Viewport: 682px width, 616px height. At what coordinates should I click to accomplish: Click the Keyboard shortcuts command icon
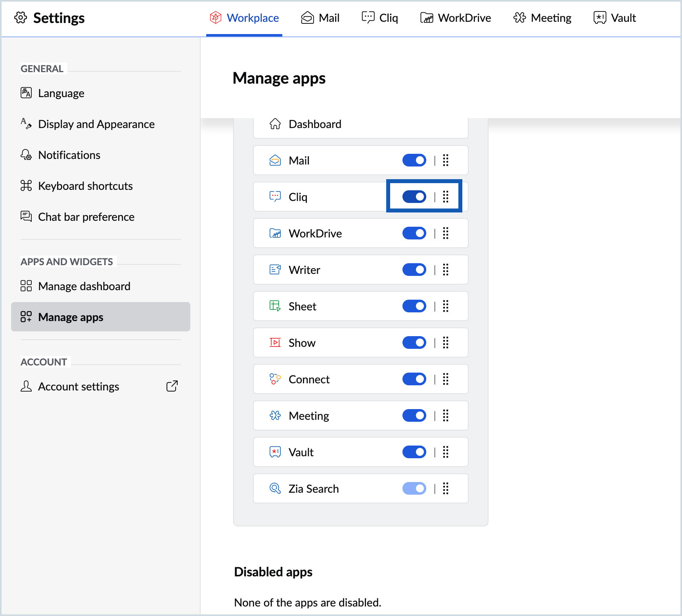pyautogui.click(x=26, y=186)
